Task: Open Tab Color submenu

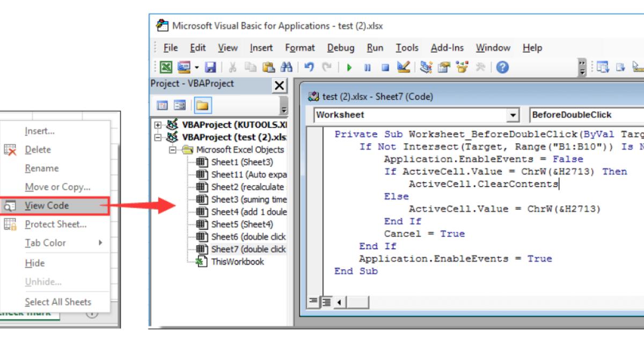Action: 45,243
